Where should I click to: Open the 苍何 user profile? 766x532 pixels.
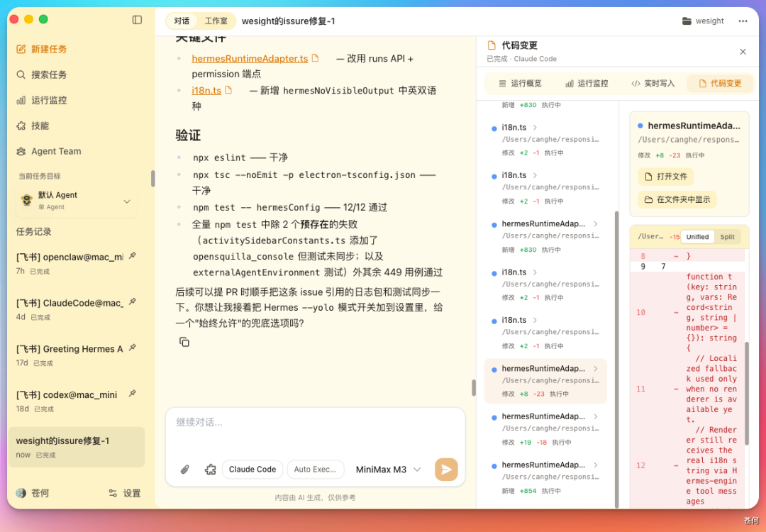32,493
